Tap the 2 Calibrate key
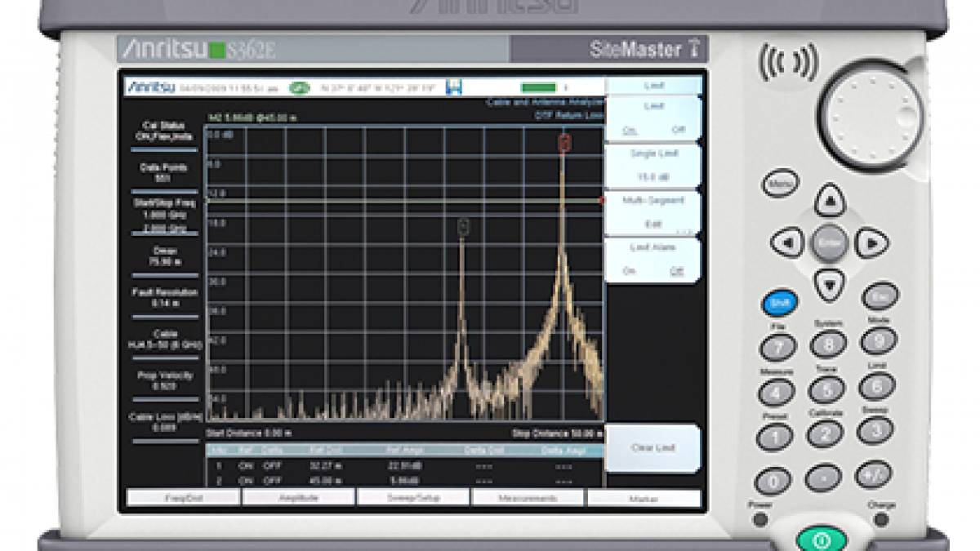This screenshot has width=980, height=551. 824,433
